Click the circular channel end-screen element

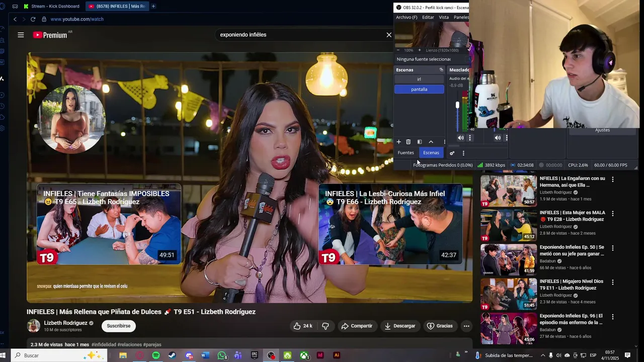[x=71, y=120]
